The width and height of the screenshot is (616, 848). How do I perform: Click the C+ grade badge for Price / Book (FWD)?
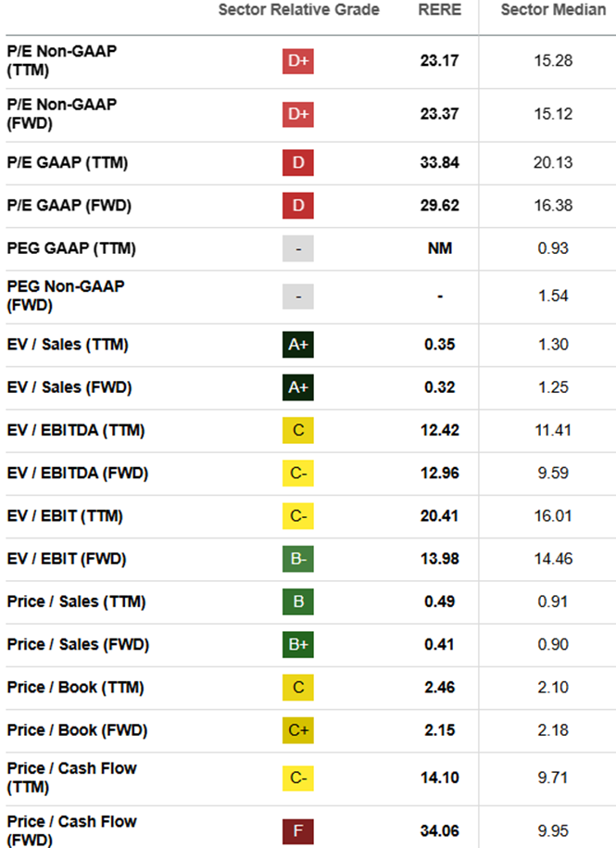(297, 730)
